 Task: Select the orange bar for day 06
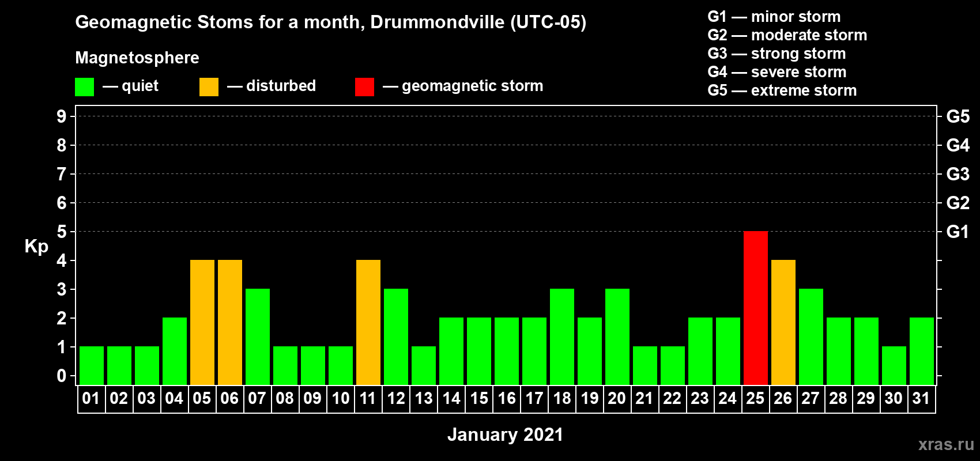pyautogui.click(x=230, y=322)
